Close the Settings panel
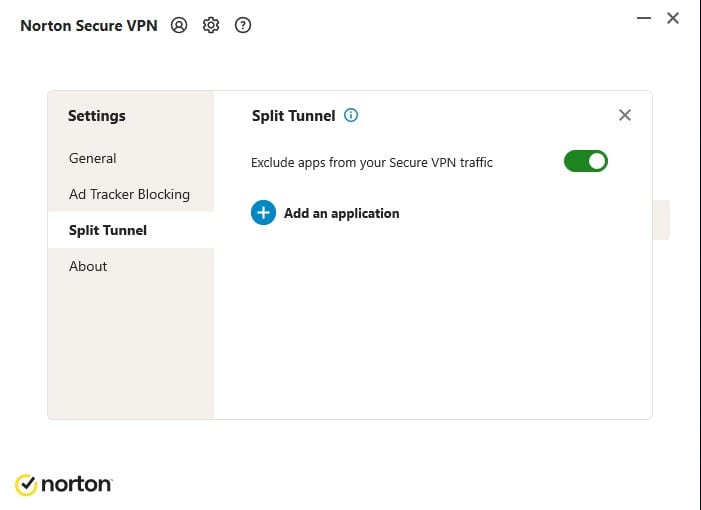701x510 pixels. pos(625,115)
